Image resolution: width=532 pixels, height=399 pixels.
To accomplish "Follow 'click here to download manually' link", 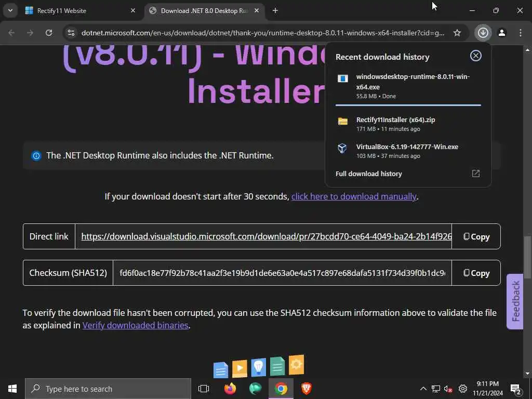I will coord(354,196).
